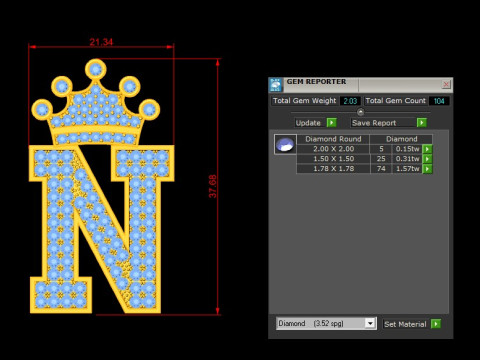This screenshot has width=480, height=360.
Task: Click green arrow next to Update
Action: point(331,123)
